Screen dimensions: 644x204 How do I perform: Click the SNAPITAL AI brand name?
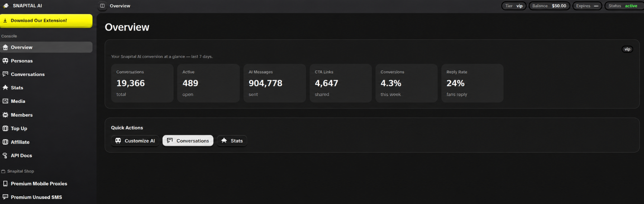(27, 6)
